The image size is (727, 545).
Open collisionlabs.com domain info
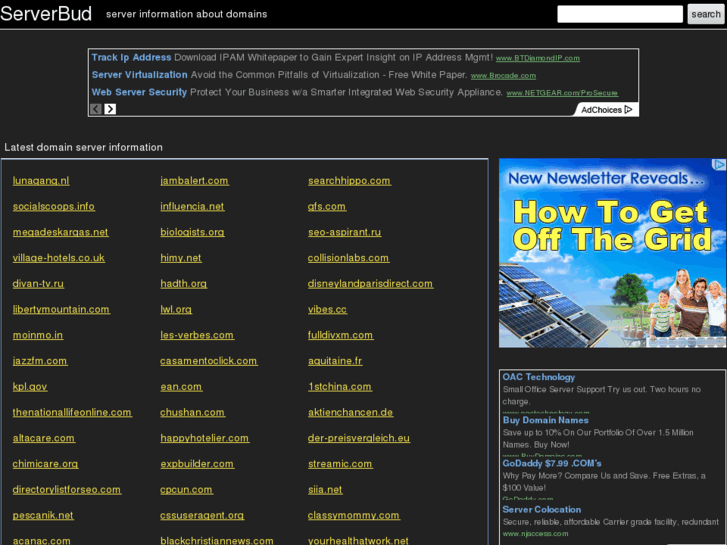pos(349,258)
